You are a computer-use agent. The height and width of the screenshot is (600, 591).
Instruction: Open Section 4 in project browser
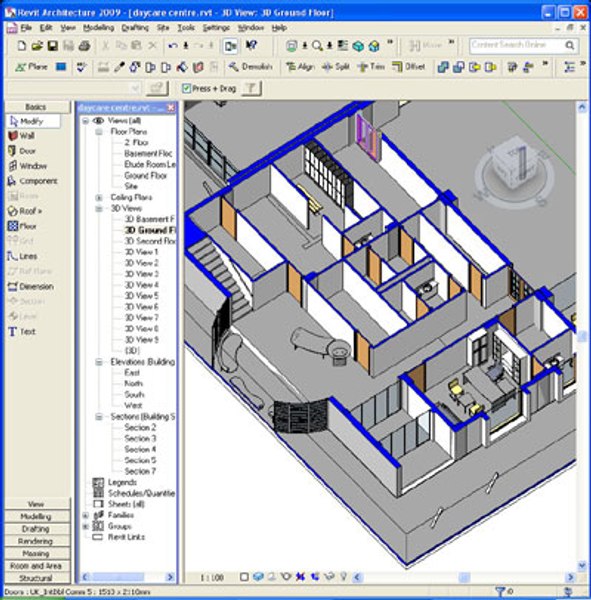point(140,449)
